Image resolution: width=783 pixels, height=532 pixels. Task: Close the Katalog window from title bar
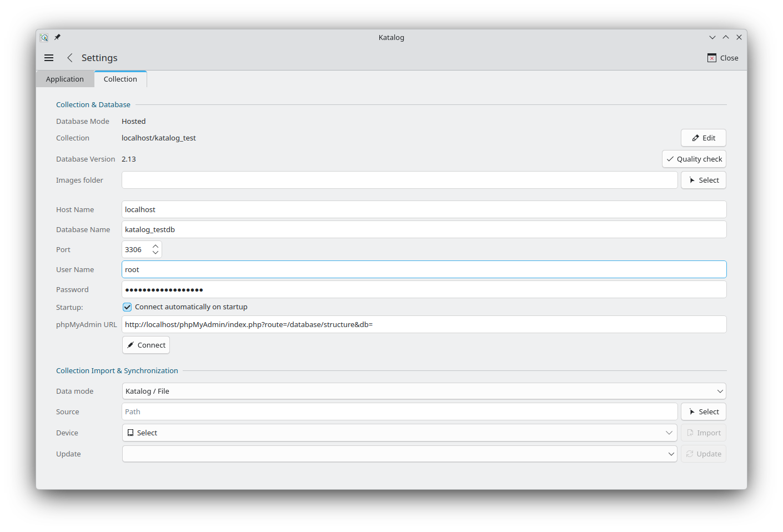739,37
